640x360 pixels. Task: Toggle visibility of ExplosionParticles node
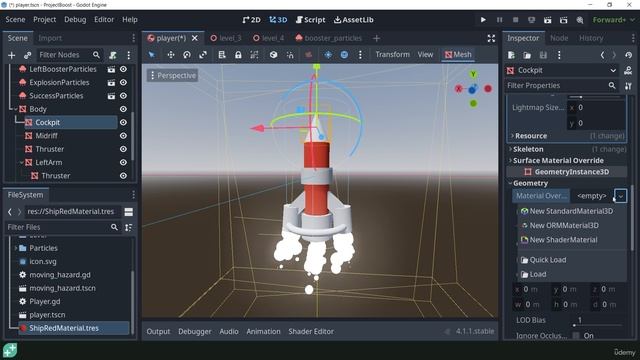click(x=123, y=82)
